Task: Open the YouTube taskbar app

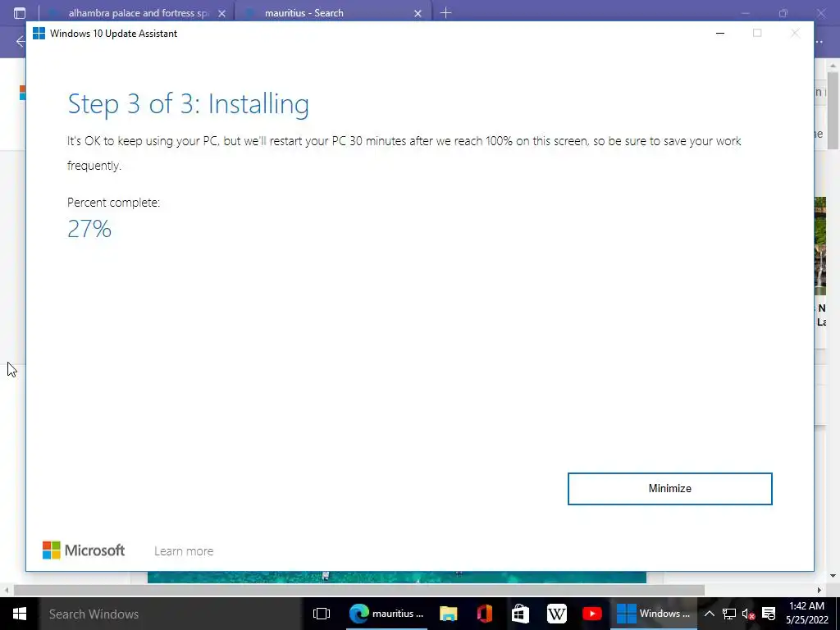Action: click(x=592, y=614)
